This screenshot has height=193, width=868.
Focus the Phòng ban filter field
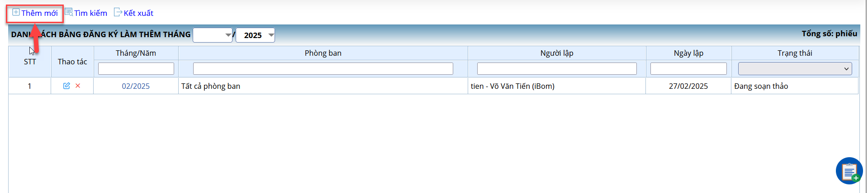coord(323,68)
